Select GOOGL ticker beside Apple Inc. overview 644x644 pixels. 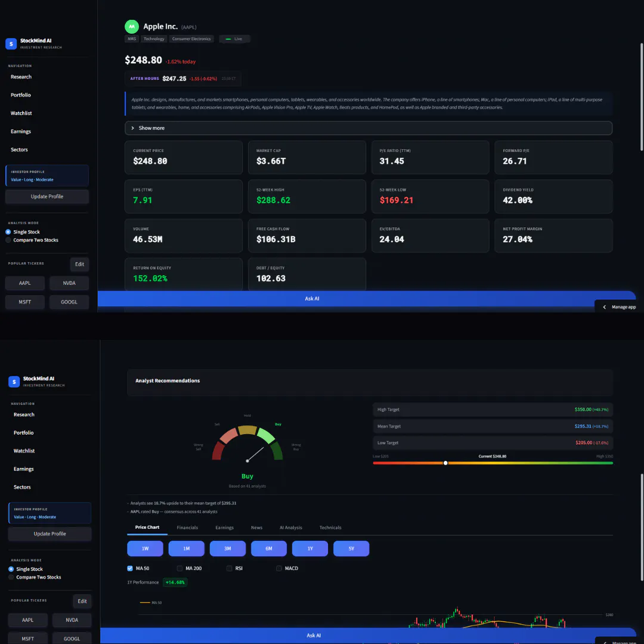pos(69,302)
